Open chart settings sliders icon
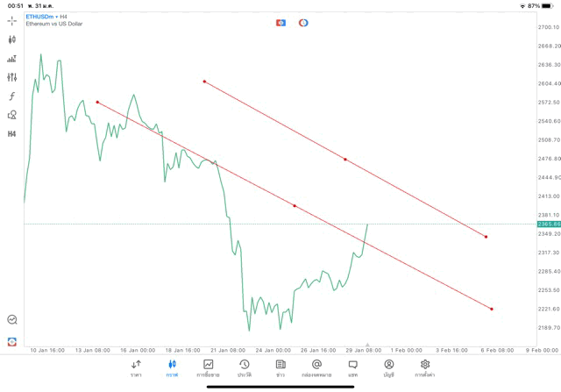 (x=11, y=77)
